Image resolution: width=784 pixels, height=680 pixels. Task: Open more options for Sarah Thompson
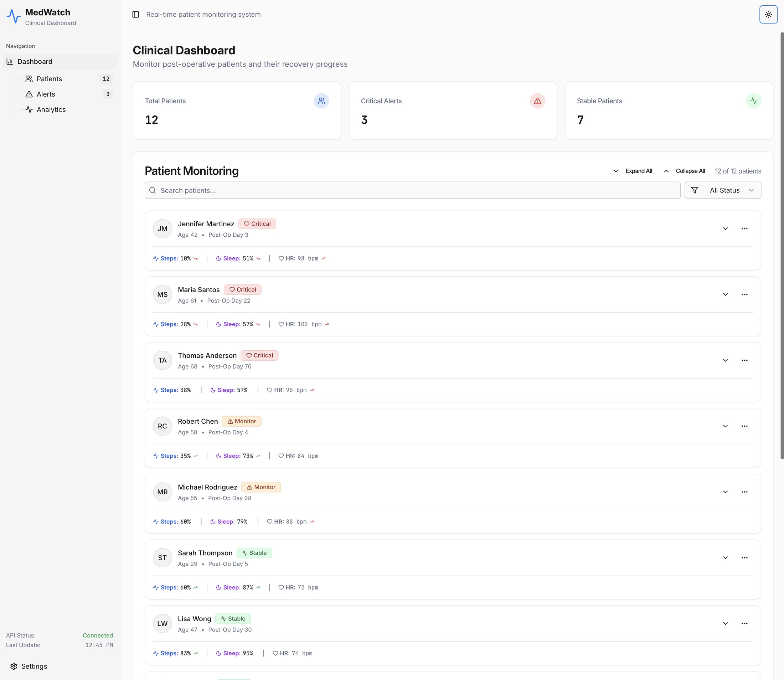pyautogui.click(x=744, y=558)
